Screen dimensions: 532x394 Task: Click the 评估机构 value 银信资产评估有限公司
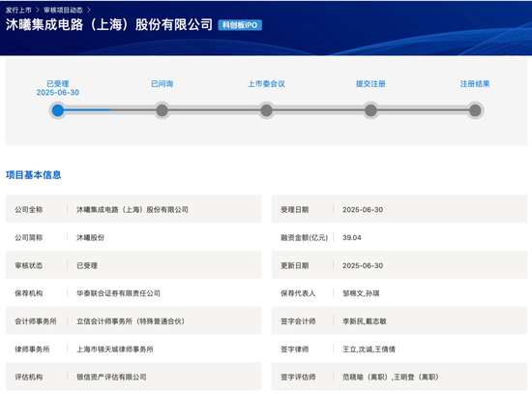point(111,377)
